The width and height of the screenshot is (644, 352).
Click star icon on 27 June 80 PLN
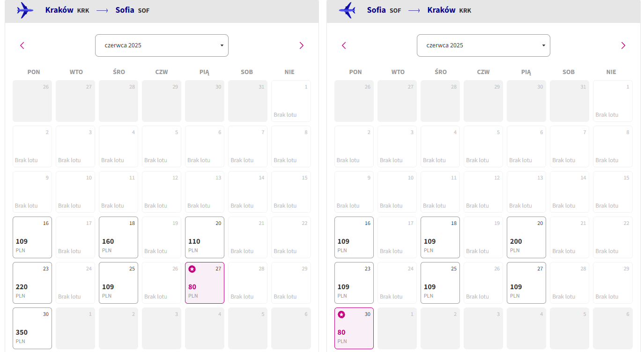point(192,269)
